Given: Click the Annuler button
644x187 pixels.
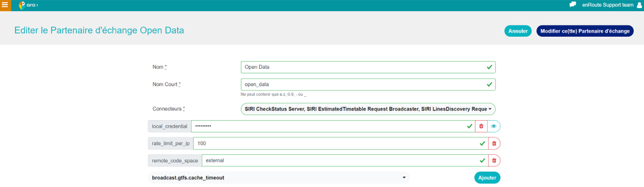Looking at the screenshot, I should (517, 31).
